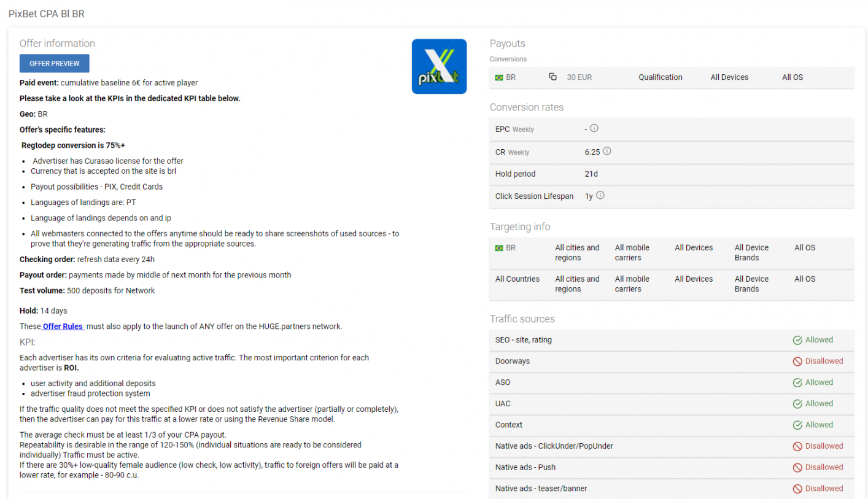Click 'All cities and regions' in the BR row
868x499 pixels.
pyautogui.click(x=578, y=253)
